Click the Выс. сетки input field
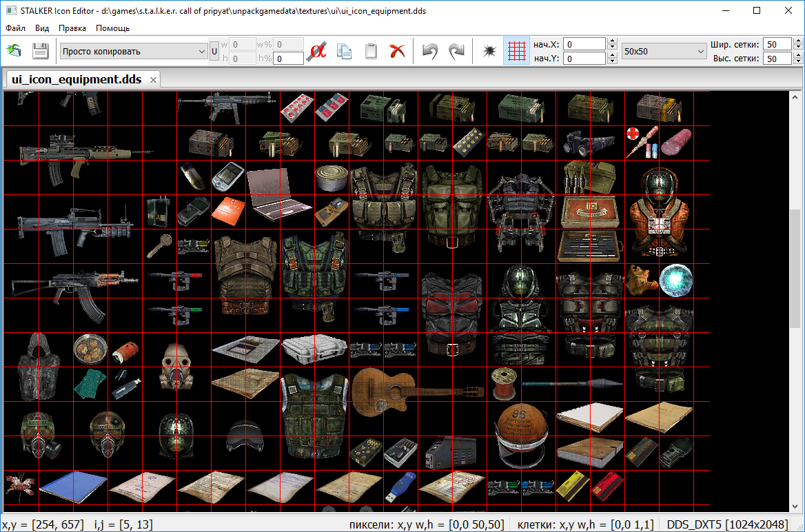This screenshot has width=805, height=532. [x=777, y=59]
